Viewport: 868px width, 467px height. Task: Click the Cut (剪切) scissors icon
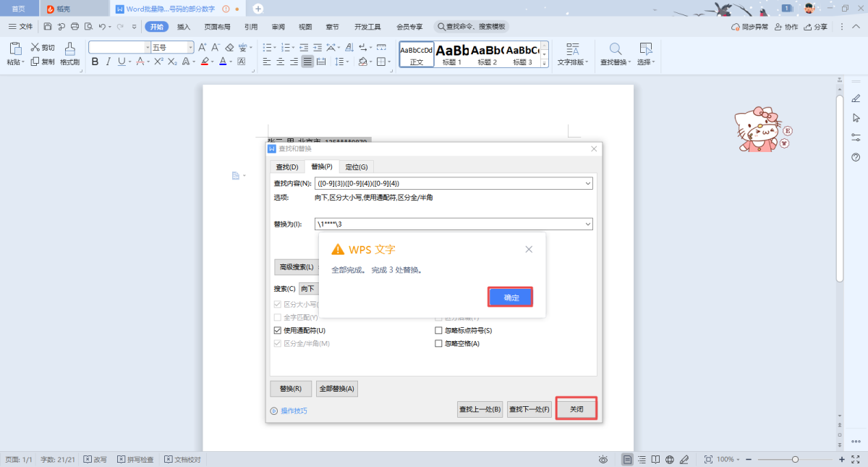coord(35,47)
